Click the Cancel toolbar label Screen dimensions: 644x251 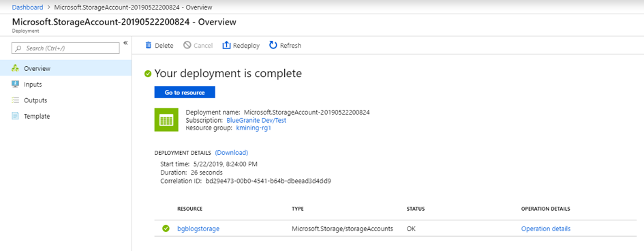coord(203,46)
